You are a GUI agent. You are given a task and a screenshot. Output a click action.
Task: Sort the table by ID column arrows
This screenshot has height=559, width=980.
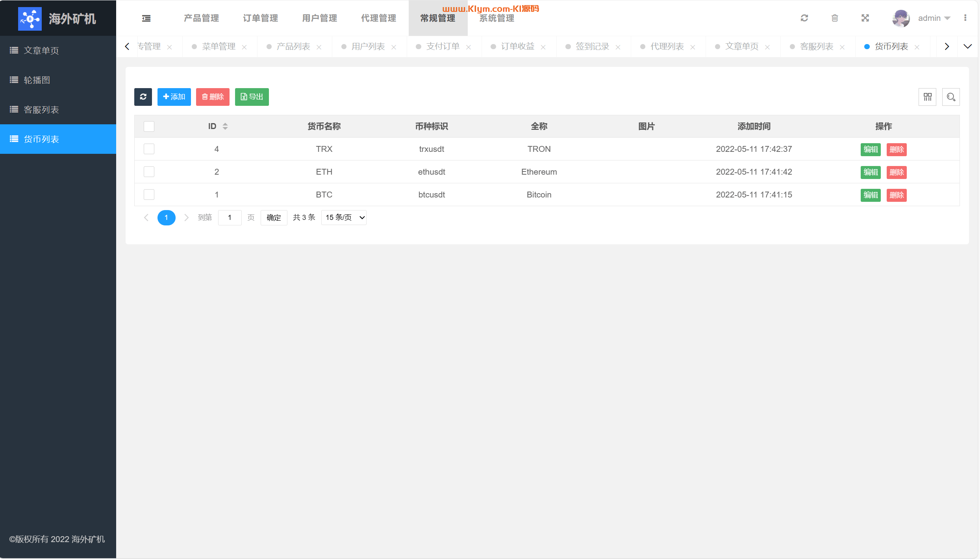pos(225,126)
